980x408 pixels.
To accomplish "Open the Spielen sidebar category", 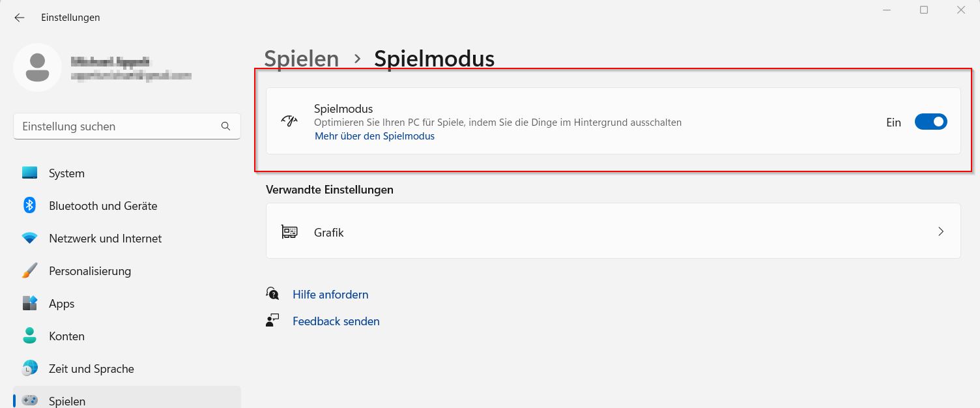I will click(67, 401).
